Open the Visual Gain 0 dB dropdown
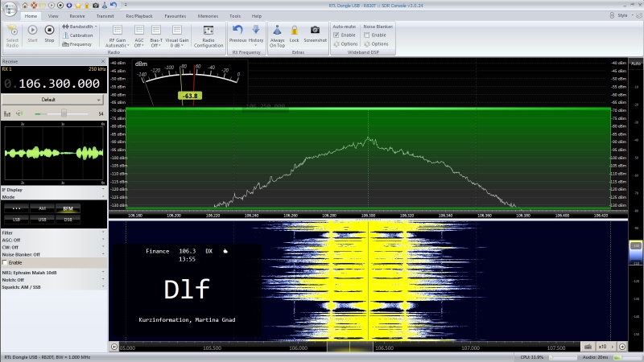Screen dimensions: 644x362 (x=177, y=36)
